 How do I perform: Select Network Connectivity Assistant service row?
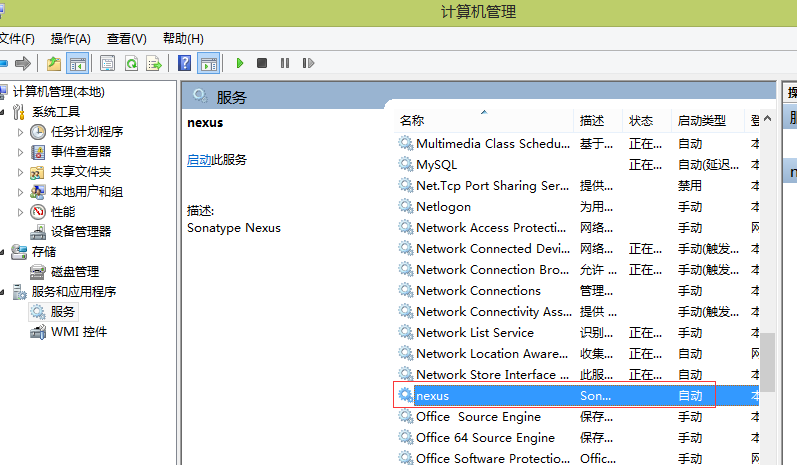[577, 312]
